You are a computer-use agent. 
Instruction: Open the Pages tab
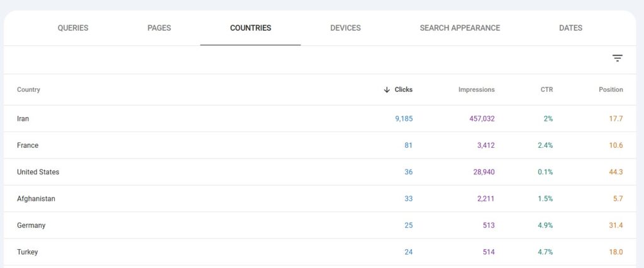159,28
